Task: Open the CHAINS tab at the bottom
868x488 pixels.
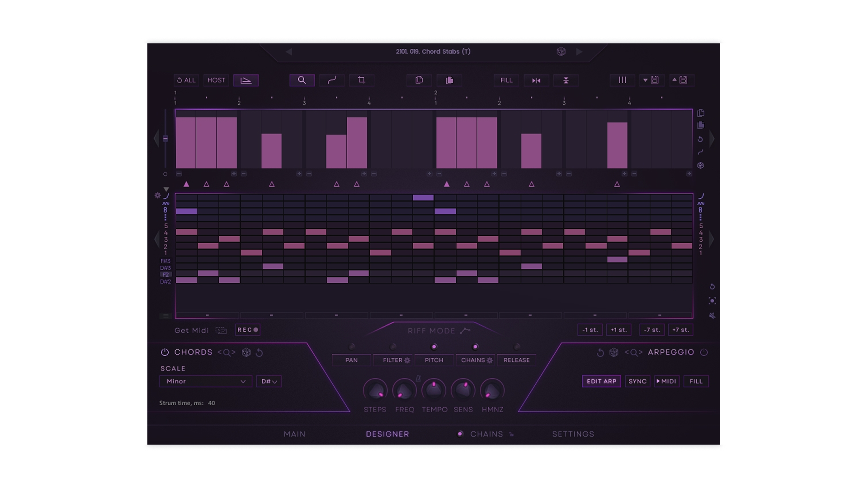Action: pyautogui.click(x=486, y=434)
